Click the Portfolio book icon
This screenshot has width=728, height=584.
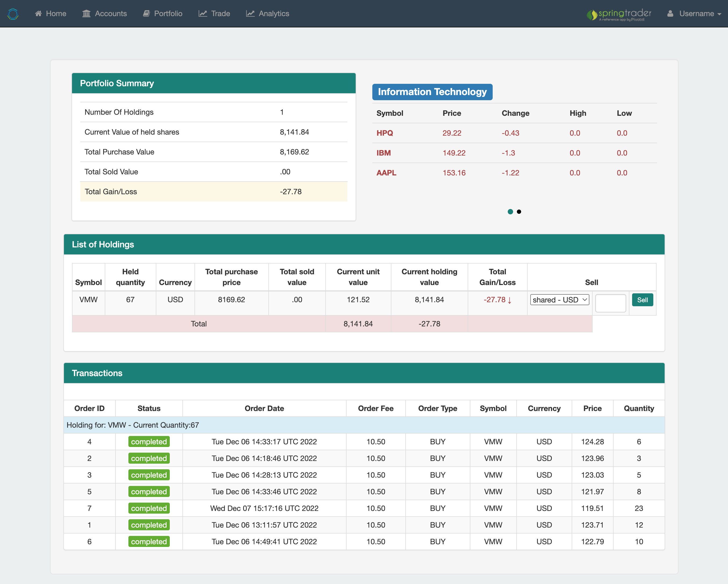tap(146, 13)
